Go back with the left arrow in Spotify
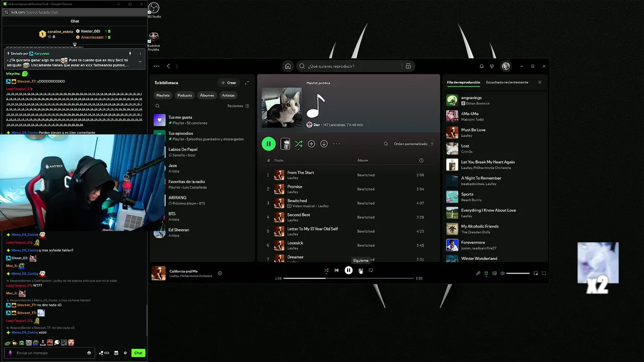 [x=169, y=66]
